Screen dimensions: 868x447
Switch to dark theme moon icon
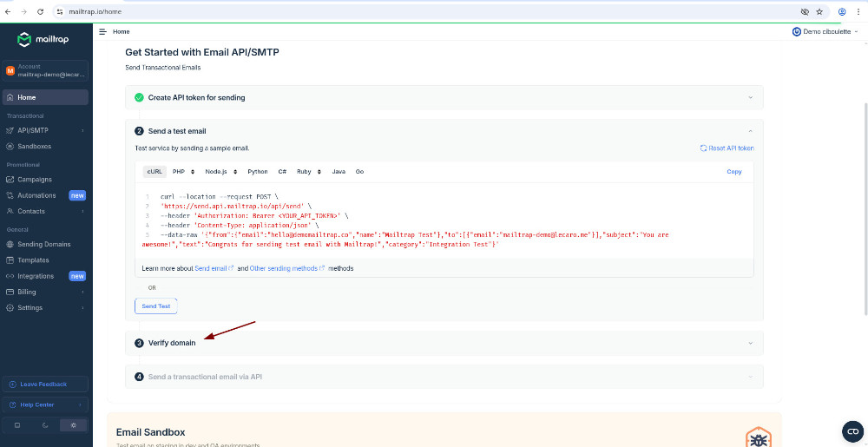coord(46,425)
